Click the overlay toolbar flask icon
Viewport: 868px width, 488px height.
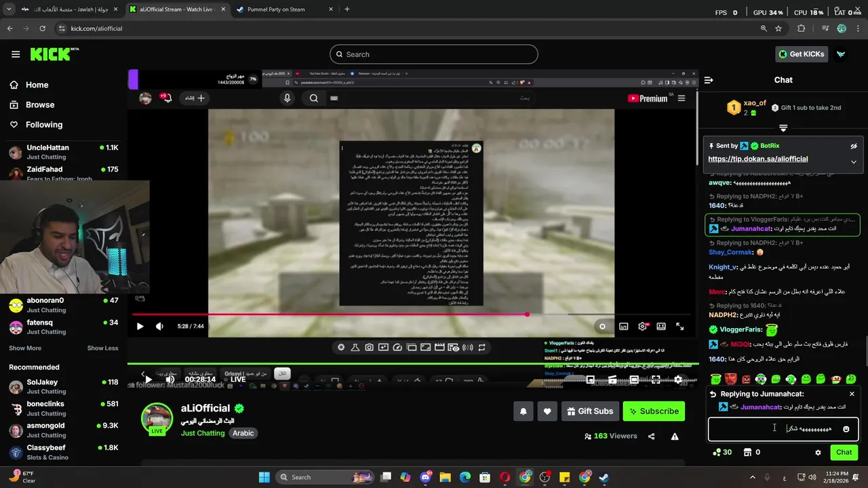pos(355,347)
